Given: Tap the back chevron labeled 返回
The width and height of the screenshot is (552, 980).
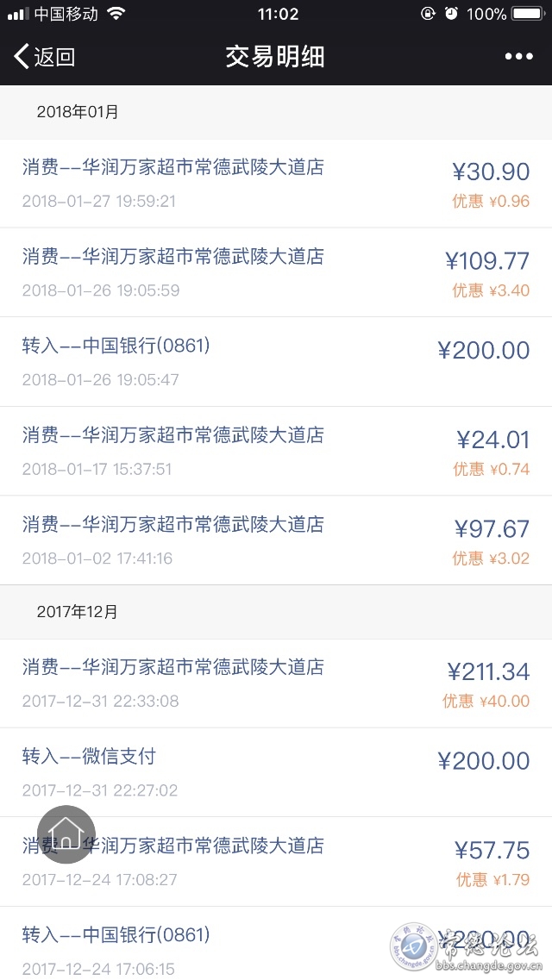Looking at the screenshot, I should [44, 57].
